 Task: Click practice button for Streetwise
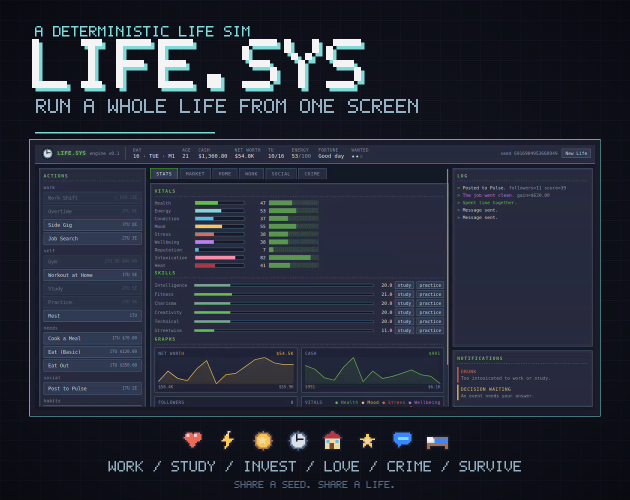pyautogui.click(x=430, y=330)
